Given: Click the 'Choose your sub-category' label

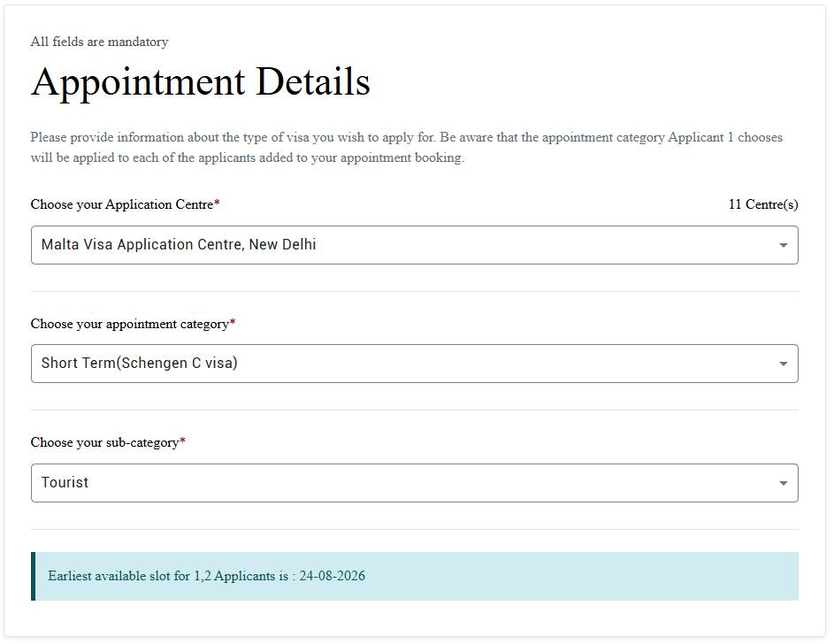Looking at the screenshot, I should click(104, 442).
